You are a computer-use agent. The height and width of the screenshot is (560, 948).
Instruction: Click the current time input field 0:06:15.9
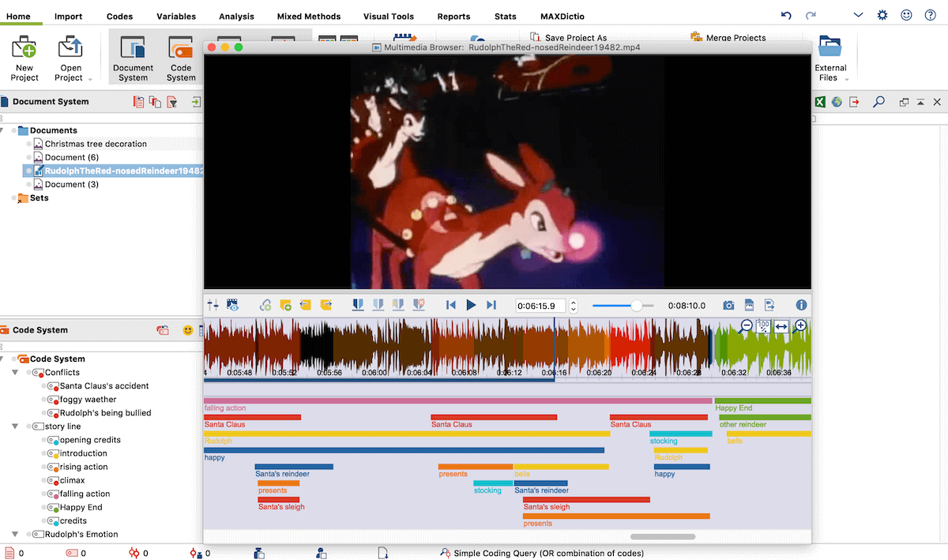pos(541,306)
